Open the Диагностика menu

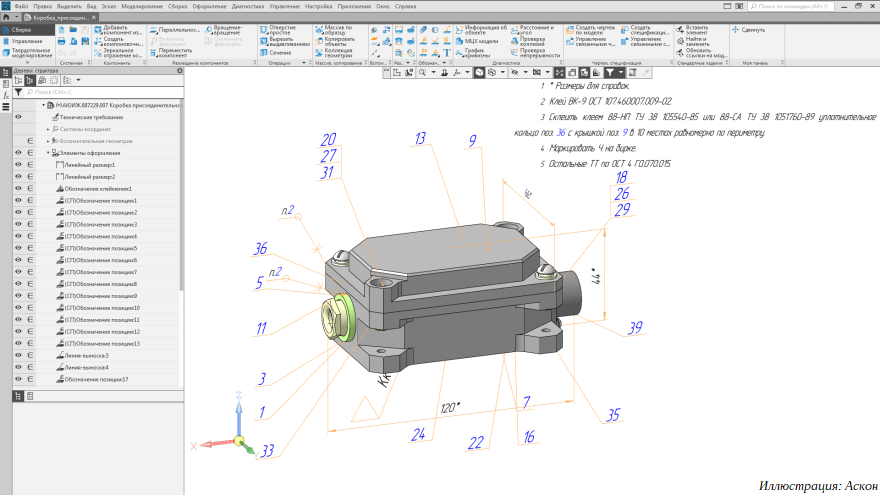(247, 7)
